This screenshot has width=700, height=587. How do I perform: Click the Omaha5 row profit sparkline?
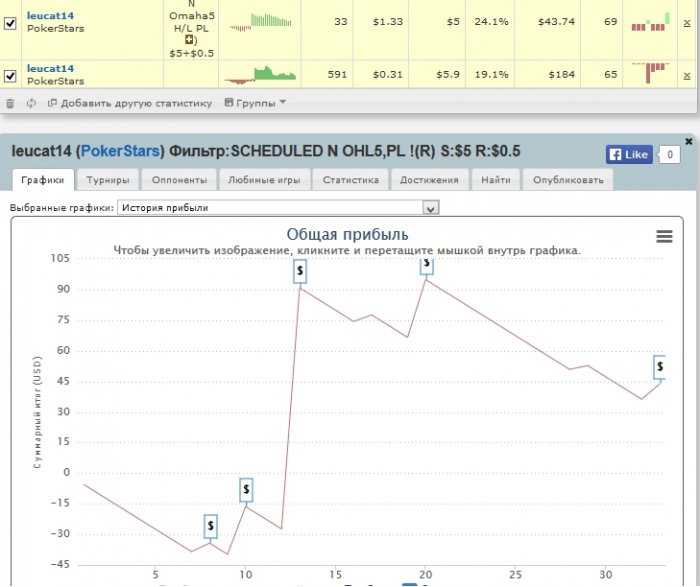click(x=261, y=22)
